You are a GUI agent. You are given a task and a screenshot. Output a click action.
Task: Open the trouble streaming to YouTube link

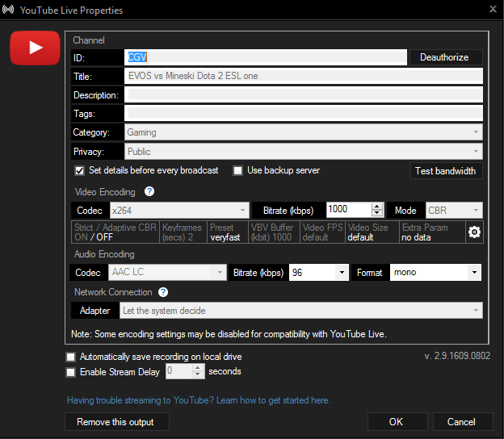[199, 400]
